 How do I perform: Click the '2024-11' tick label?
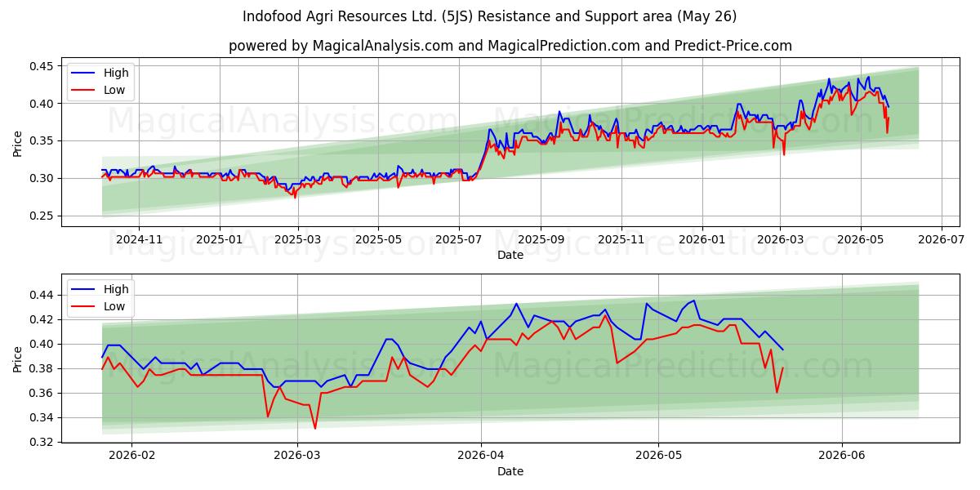coord(139,239)
